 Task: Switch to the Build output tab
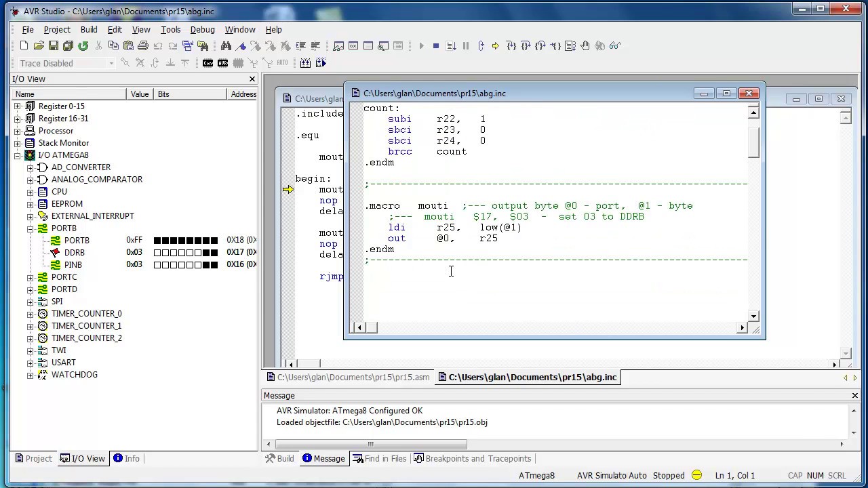coord(279,459)
